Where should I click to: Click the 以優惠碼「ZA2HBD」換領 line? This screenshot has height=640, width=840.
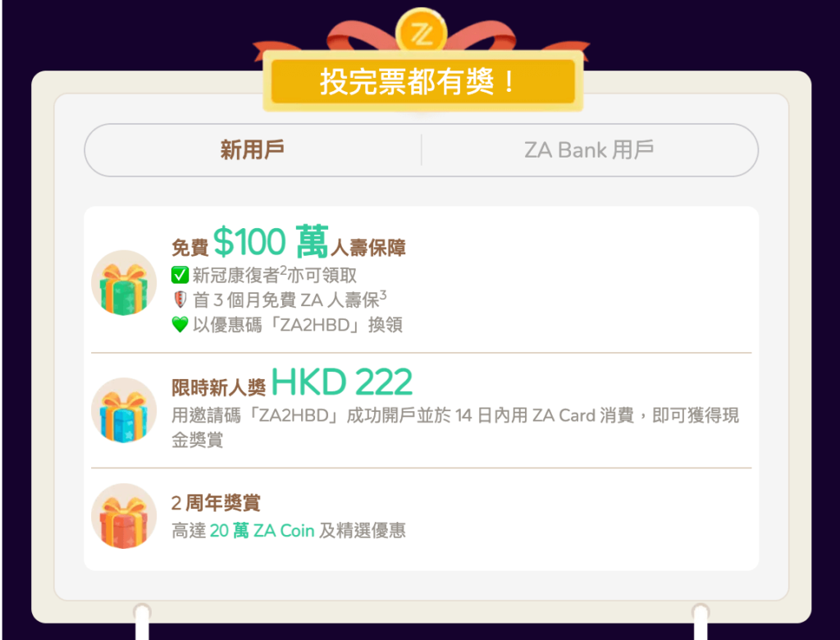coord(298,325)
